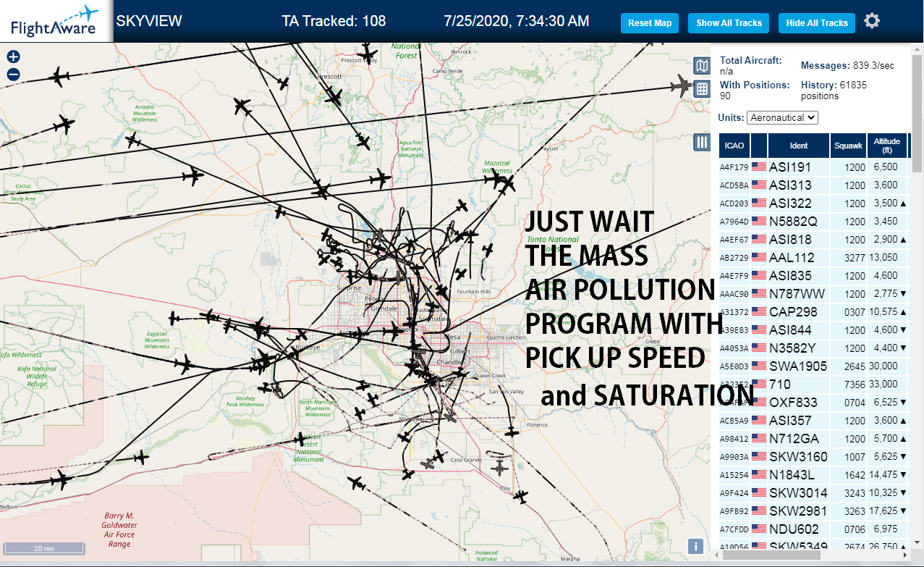The image size is (924, 567).
Task: Click the US flag in NDU602 row
Action: 759,529
